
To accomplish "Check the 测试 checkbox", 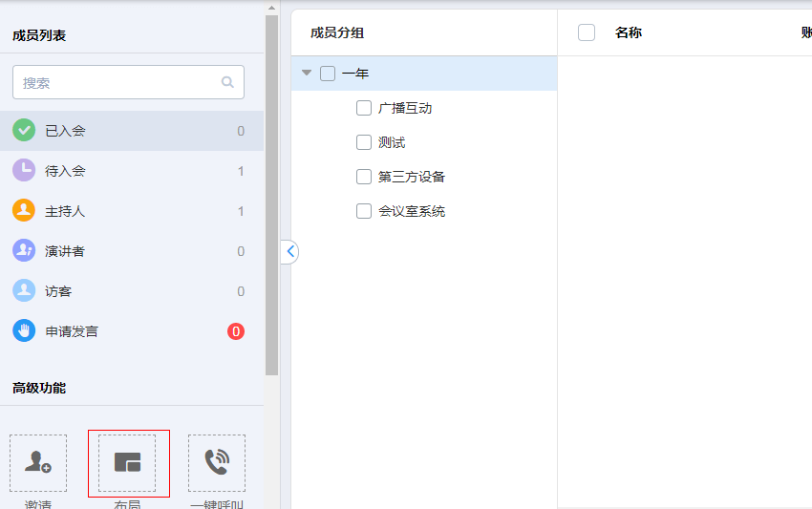I will click(364, 142).
